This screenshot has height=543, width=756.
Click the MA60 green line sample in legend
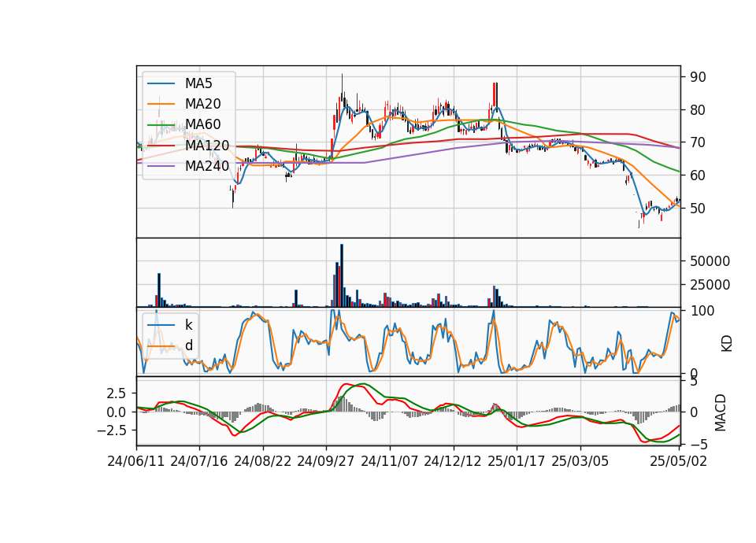point(161,124)
